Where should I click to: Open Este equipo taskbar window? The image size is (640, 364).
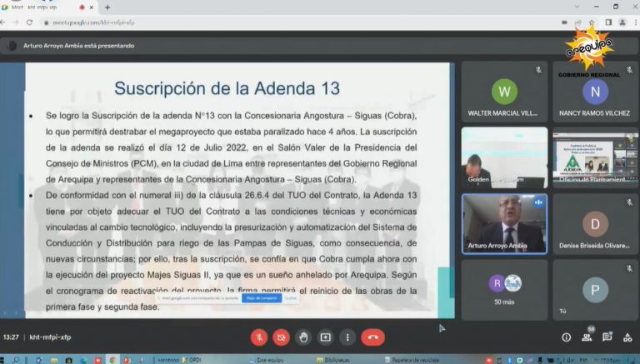(x=267, y=360)
